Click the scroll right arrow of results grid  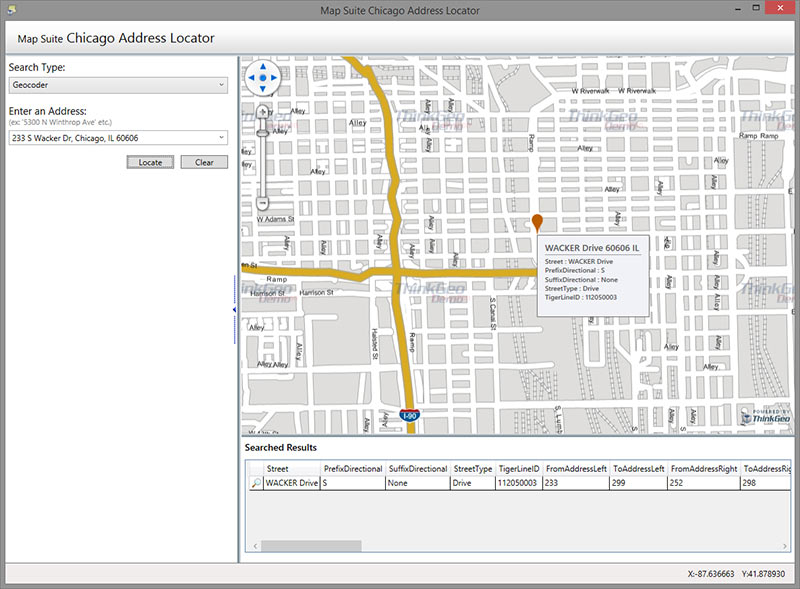click(785, 546)
